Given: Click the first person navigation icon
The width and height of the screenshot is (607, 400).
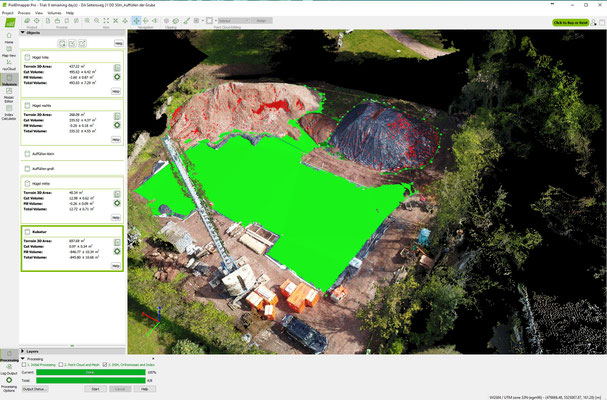Looking at the screenshot, I should [155, 21].
